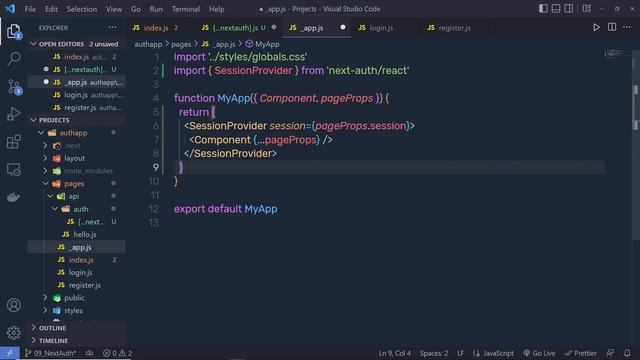The width and height of the screenshot is (640, 360).
Task: Click the Run Code play icon
Action: 596,27
